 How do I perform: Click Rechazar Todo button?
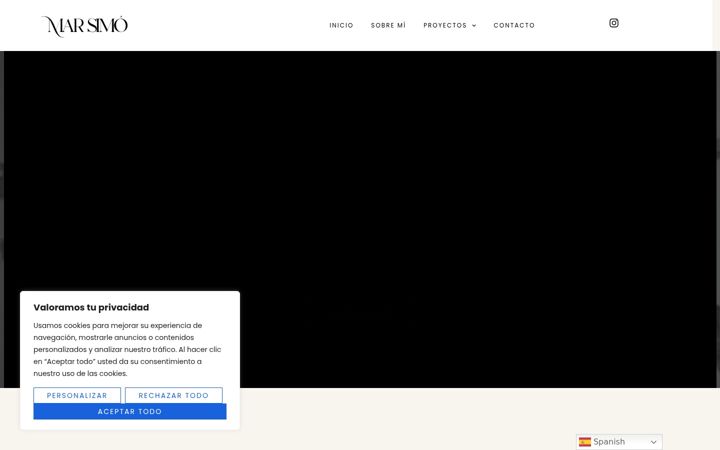[x=174, y=395]
